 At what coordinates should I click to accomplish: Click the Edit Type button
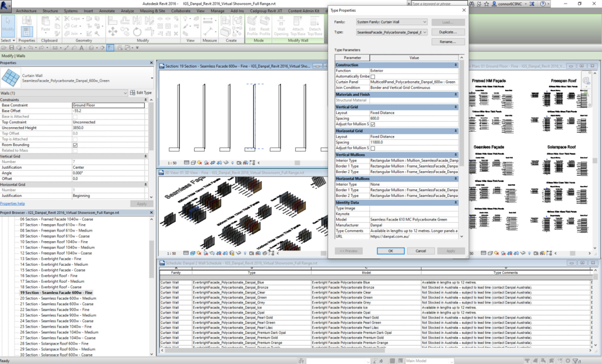141,92
